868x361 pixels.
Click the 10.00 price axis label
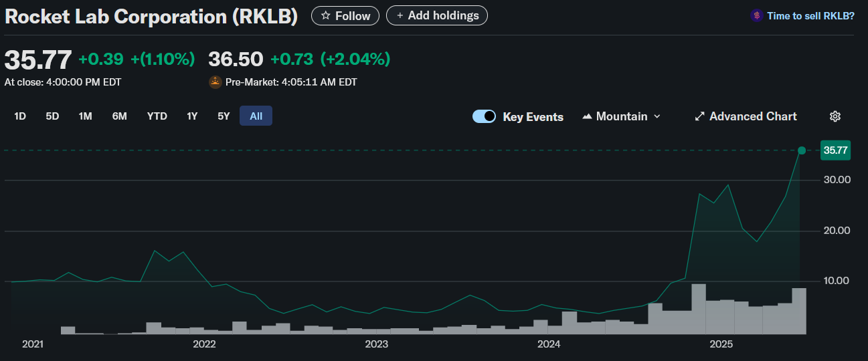pos(837,281)
